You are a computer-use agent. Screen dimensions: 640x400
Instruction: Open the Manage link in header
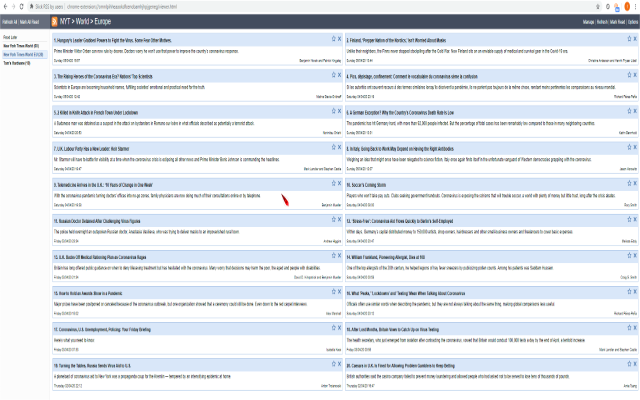click(x=588, y=22)
